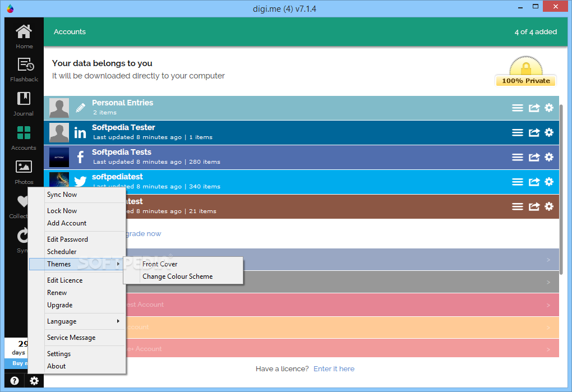Open gear settings for Personal Entries
The height and width of the screenshot is (392, 572).
click(549, 108)
